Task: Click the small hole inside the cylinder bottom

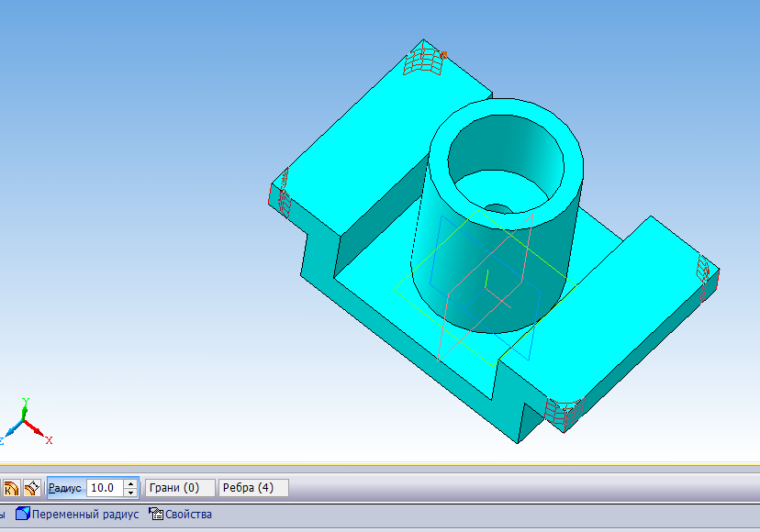Action: 498,208
